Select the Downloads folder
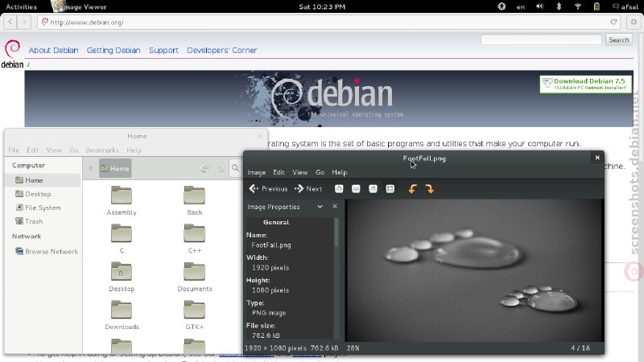This screenshot has height=362, width=644. pos(122,315)
